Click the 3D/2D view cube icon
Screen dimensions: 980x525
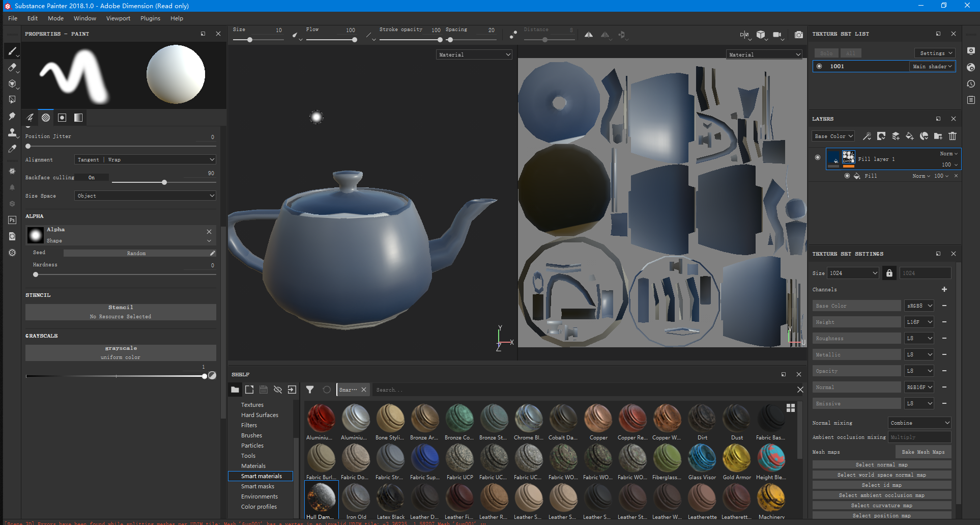click(x=761, y=35)
